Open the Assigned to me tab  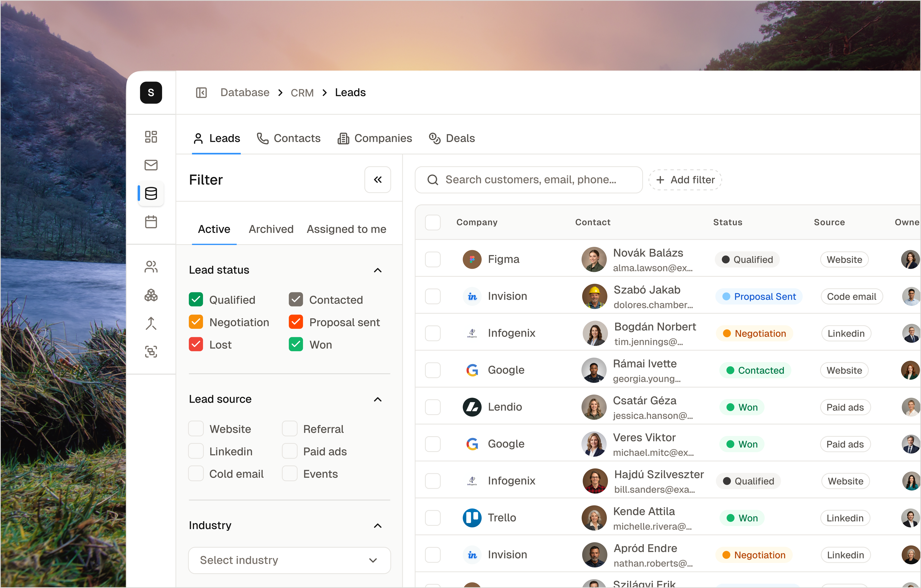[347, 229]
